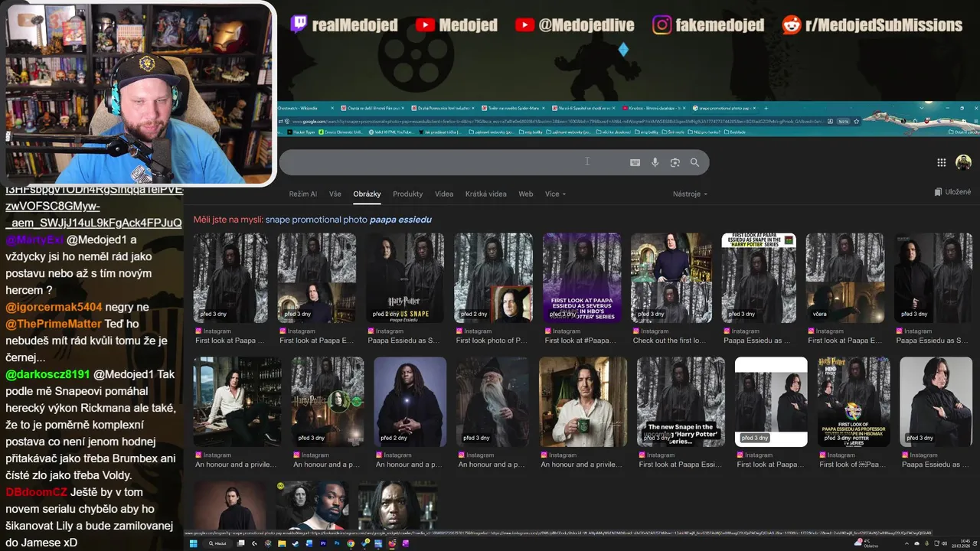
Task: Click chat username darkoscz8191
Action: pos(48,374)
